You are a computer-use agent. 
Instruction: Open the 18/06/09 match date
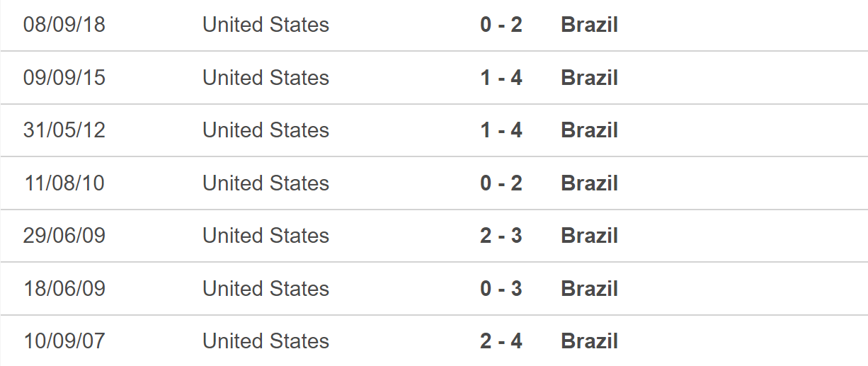[x=64, y=289]
